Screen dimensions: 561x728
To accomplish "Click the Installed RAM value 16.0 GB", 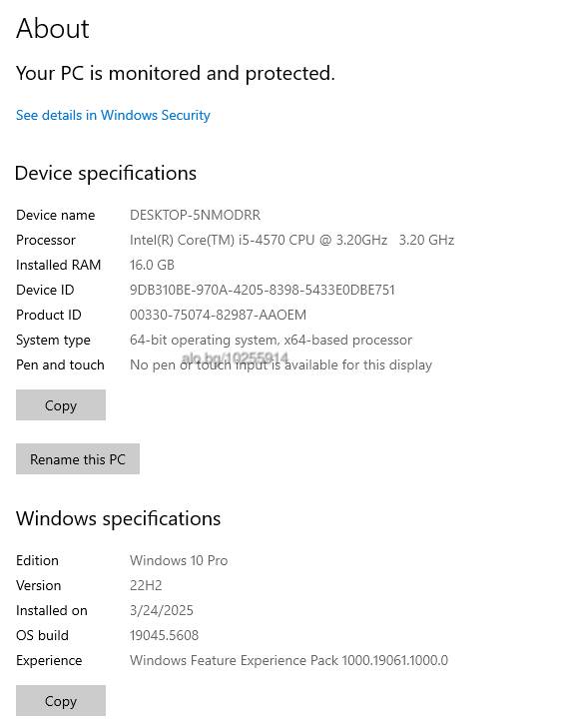I will pos(152,265).
